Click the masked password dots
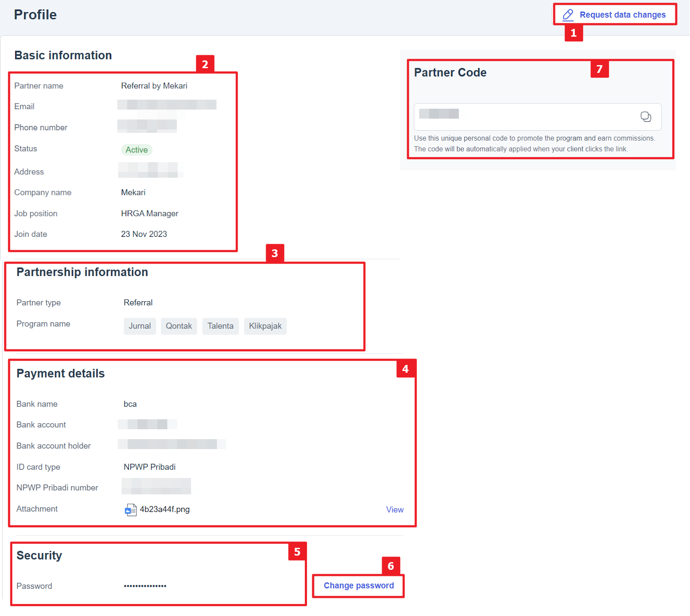The height and width of the screenshot is (616, 690). tap(145, 586)
